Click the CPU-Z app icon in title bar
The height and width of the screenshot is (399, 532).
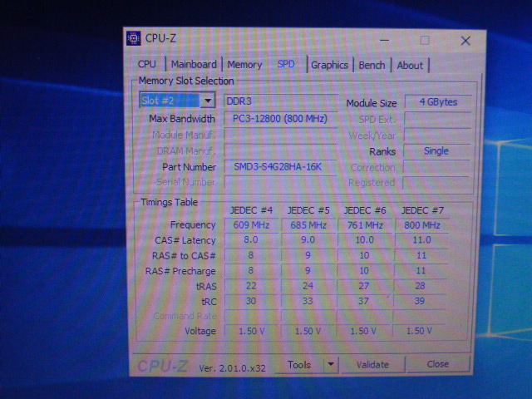tap(133, 38)
